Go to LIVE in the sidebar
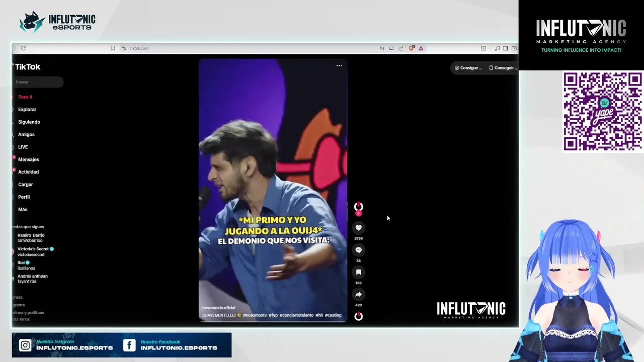The height and width of the screenshot is (362, 644). [23, 147]
